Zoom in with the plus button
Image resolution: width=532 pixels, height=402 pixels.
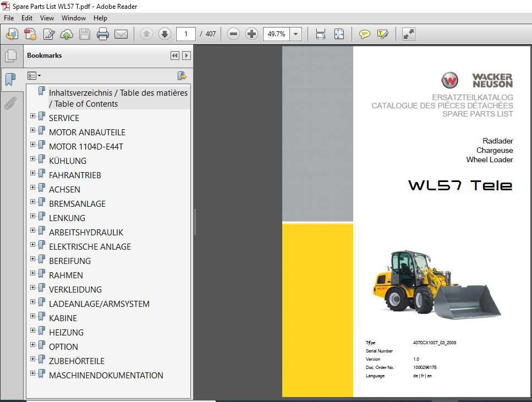pyautogui.click(x=251, y=34)
